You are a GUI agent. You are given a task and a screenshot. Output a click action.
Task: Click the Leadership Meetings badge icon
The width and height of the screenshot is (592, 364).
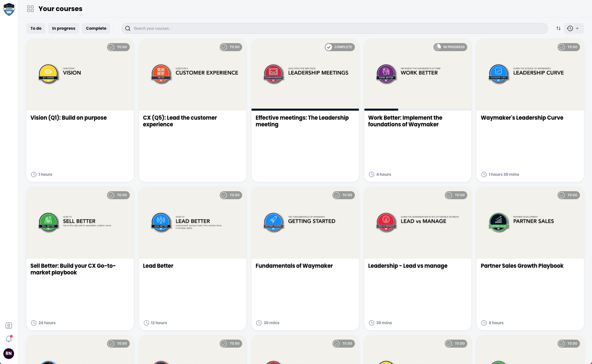click(x=274, y=74)
